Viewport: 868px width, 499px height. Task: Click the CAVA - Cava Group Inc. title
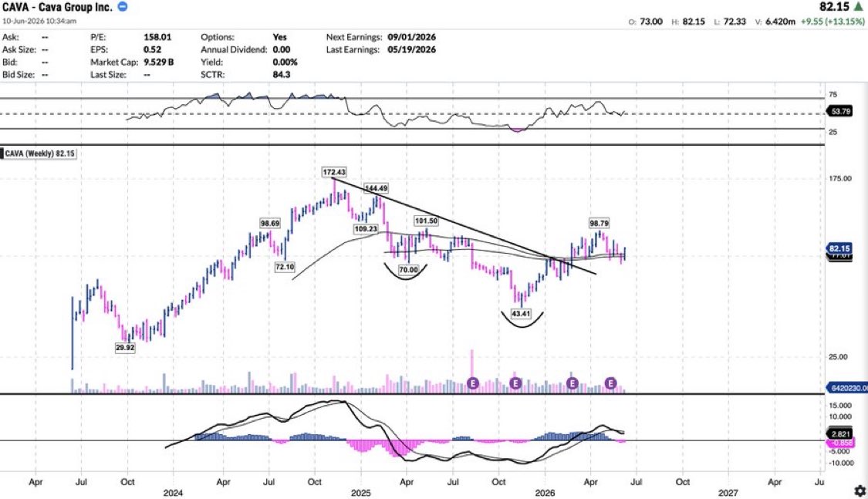pyautogui.click(x=57, y=7)
